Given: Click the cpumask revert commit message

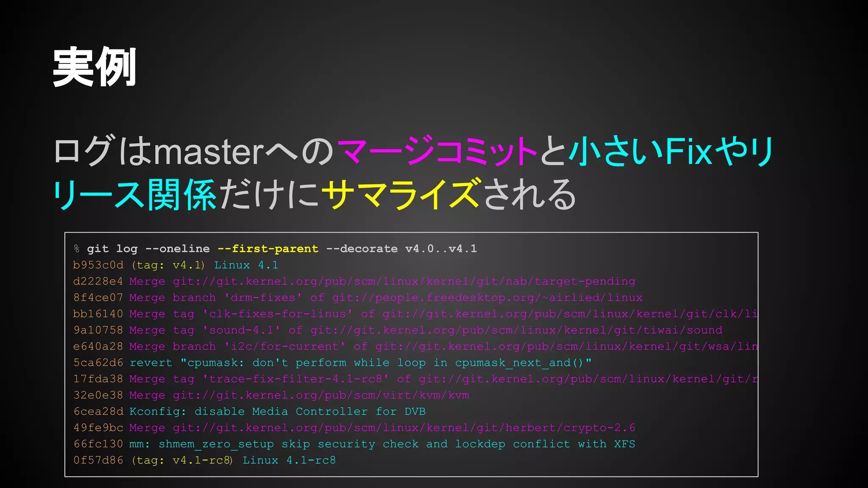Looking at the screenshot, I should tap(361, 363).
